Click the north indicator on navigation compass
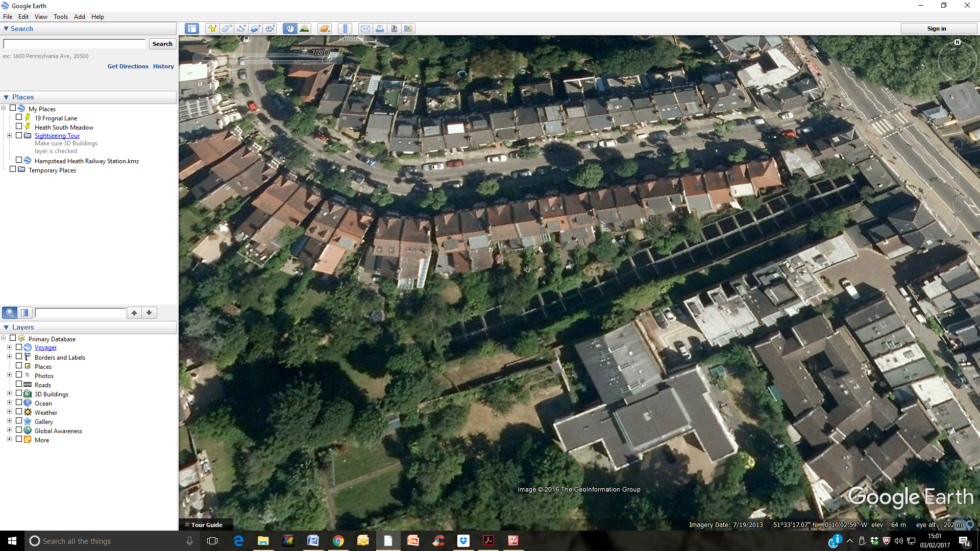This screenshot has height=551, width=980. pyautogui.click(x=958, y=42)
